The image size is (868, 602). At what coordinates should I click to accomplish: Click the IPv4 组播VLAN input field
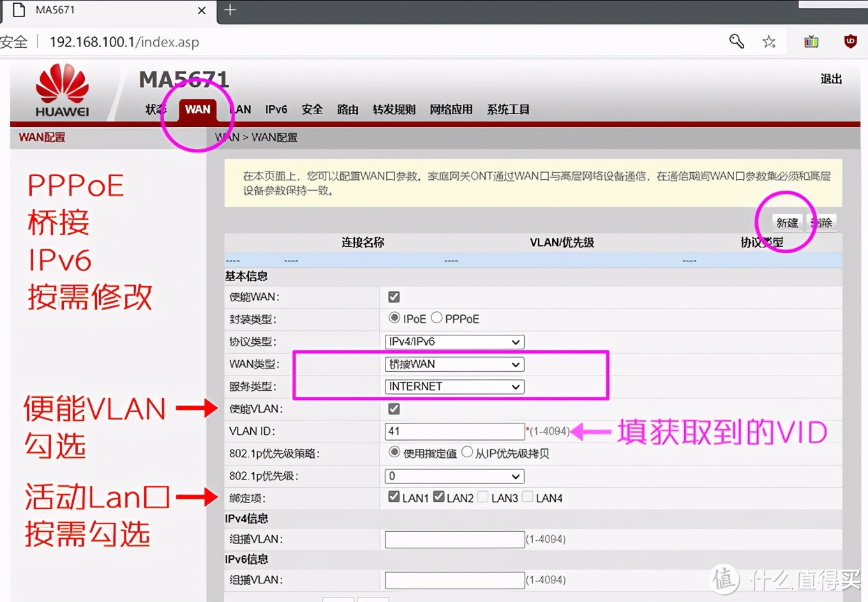click(x=454, y=540)
